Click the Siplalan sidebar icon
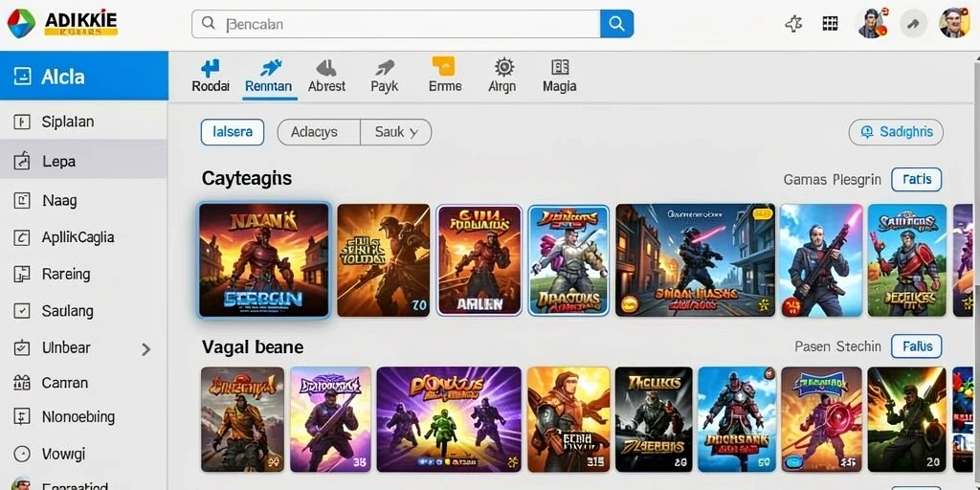 pyautogui.click(x=22, y=122)
